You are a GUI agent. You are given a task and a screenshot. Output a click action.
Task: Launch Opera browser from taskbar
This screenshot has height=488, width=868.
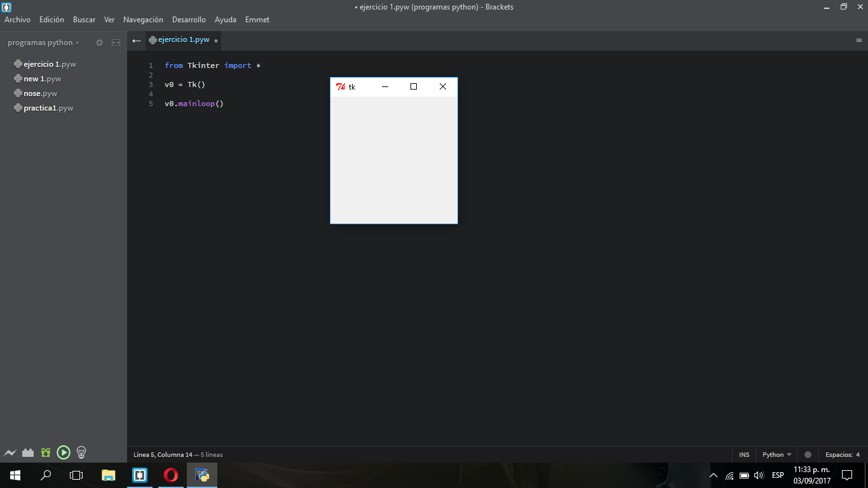pos(170,475)
